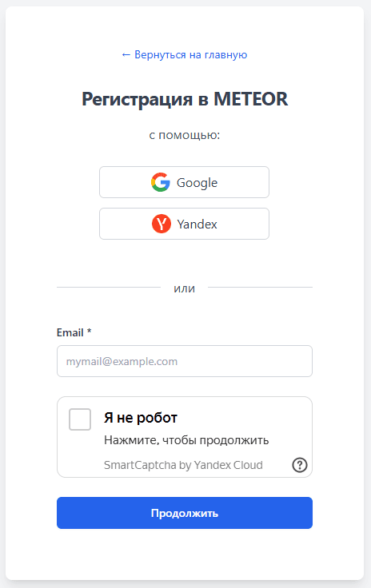Click the word METEOR in the heading

[250, 99]
